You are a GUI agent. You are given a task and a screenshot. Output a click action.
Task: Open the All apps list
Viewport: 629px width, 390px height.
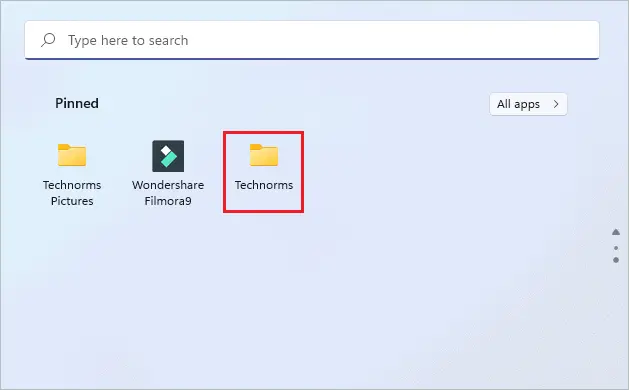(528, 104)
